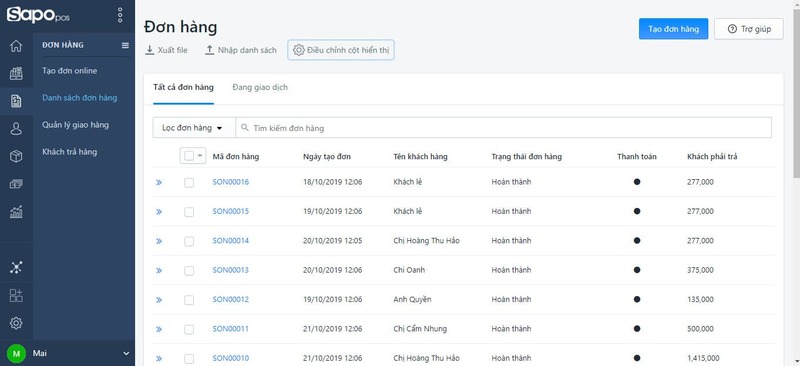The width and height of the screenshot is (800, 366).
Task: Open order link SON00010
Action: coord(231,358)
